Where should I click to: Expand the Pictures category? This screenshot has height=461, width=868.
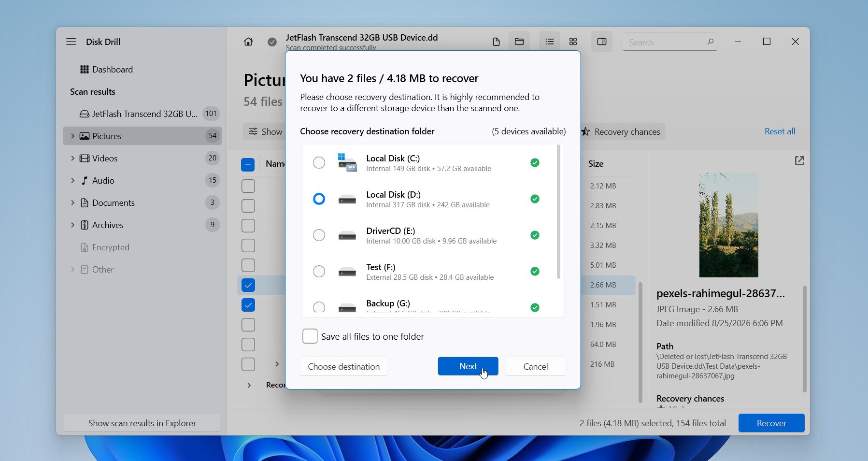72,136
